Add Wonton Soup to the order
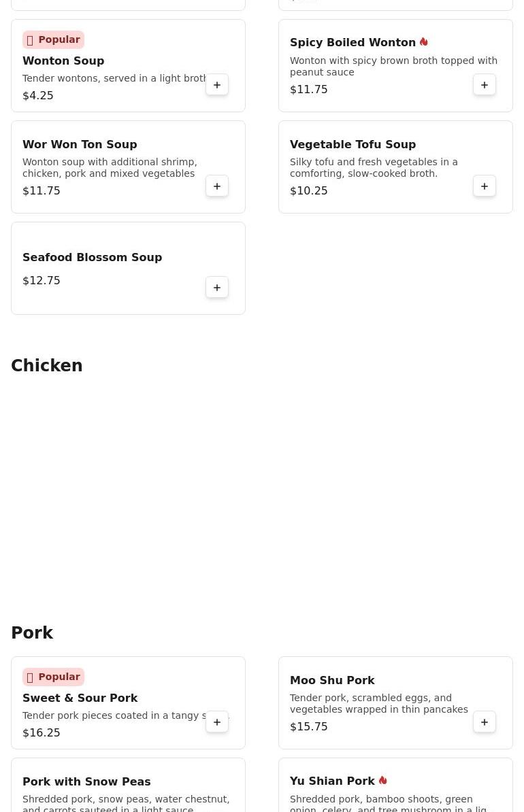Screen dimensions: 524x812 click(217, 85)
